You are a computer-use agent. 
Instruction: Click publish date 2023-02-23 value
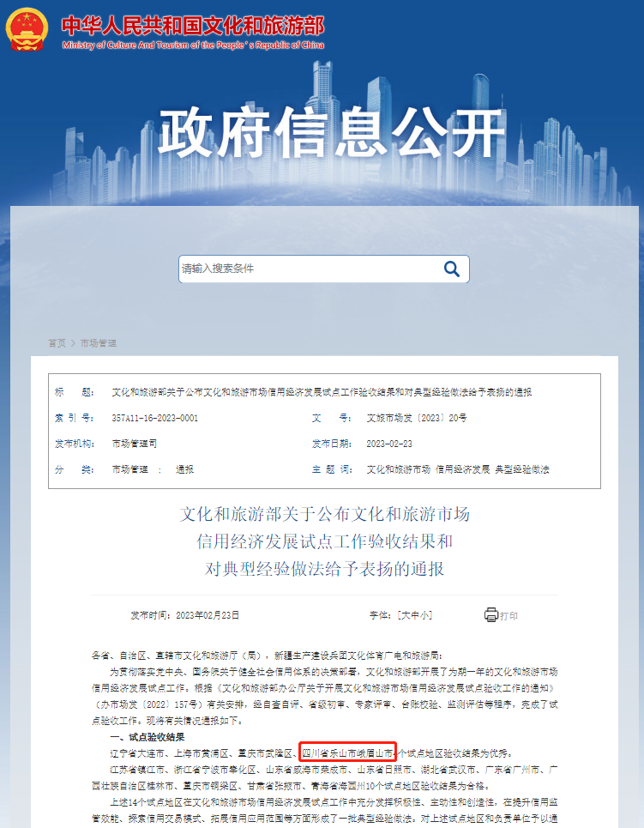(389, 444)
